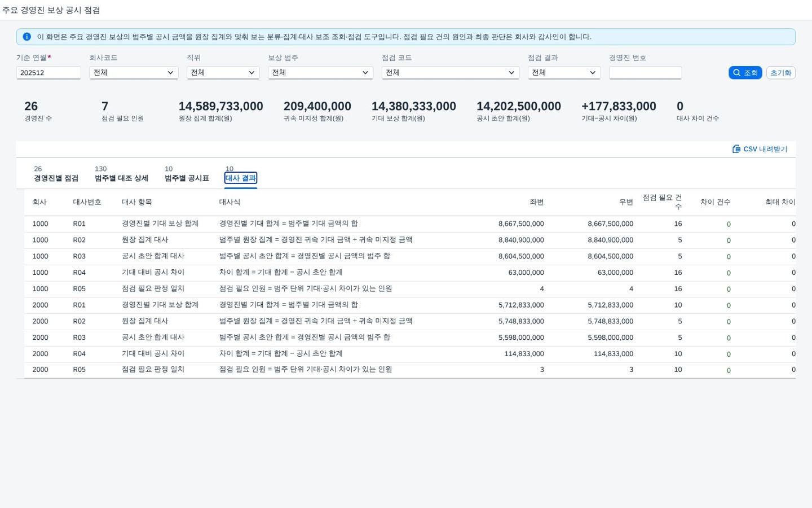Image resolution: width=812 pixels, height=508 pixels.
Task: Click the 차이 건수 column header
Action: 715,202
